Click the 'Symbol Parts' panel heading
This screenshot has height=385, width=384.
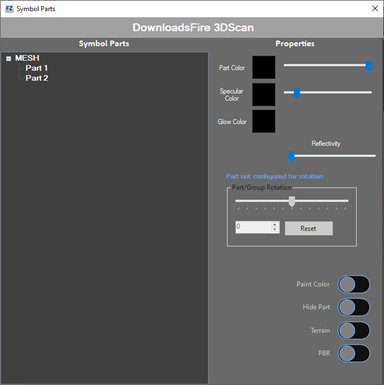click(x=104, y=44)
